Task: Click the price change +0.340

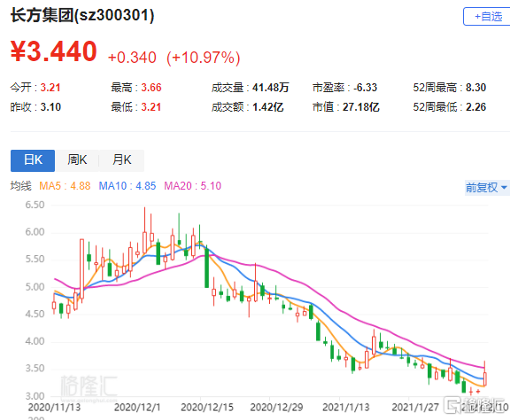Action: point(132,58)
